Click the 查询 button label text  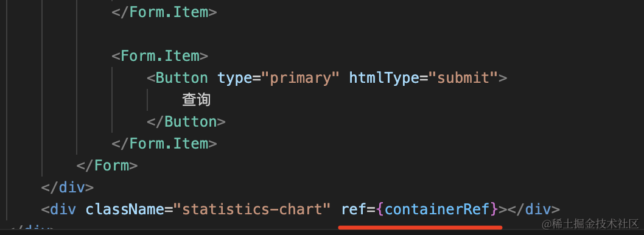coord(197,100)
